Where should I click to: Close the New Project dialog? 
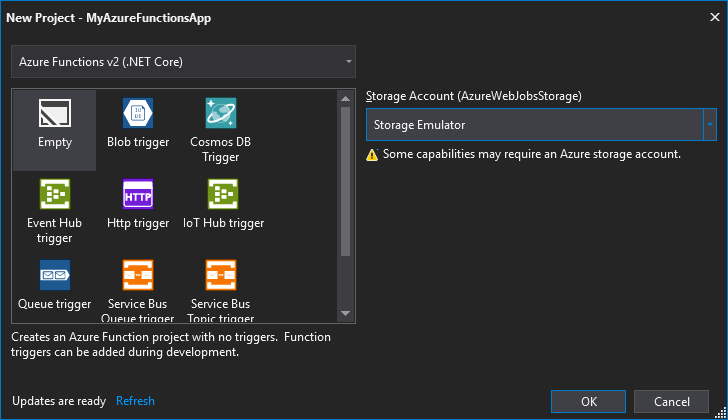coord(715,18)
